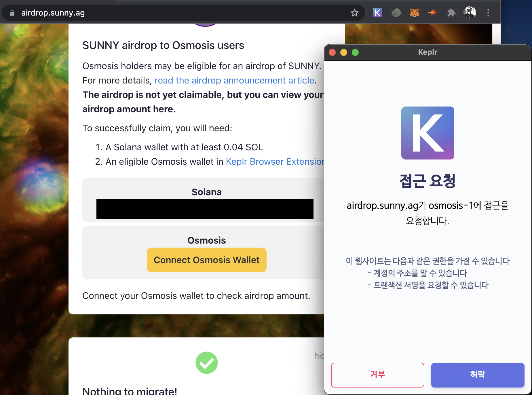Close the Keplr popup window
532x395 pixels.
tap(332, 52)
